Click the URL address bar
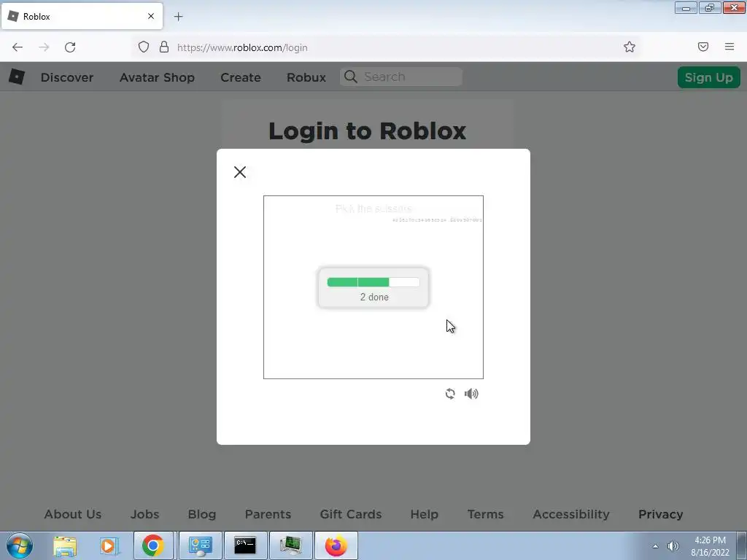The height and width of the screenshot is (560, 747). [386, 47]
